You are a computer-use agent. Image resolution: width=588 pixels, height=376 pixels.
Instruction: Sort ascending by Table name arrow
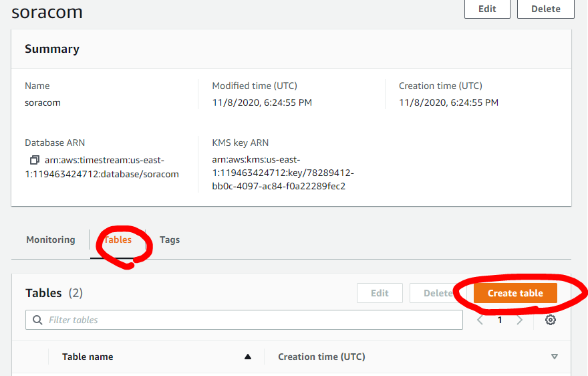[247, 357]
